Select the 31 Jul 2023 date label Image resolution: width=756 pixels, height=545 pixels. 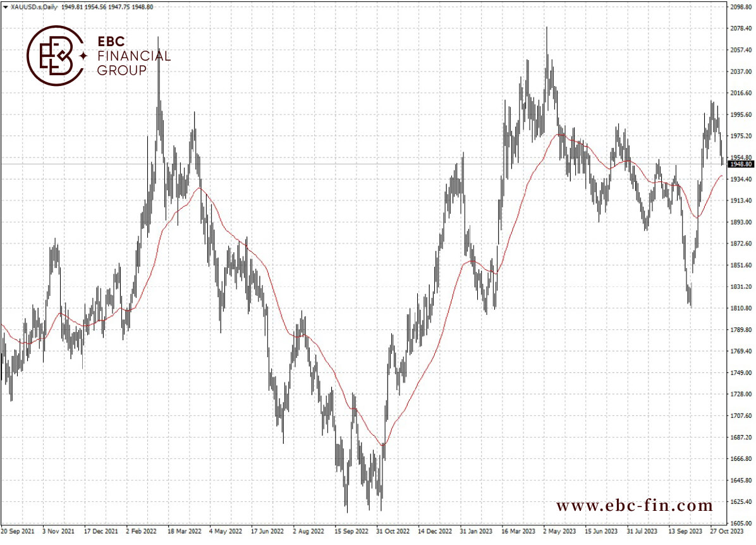(642, 532)
